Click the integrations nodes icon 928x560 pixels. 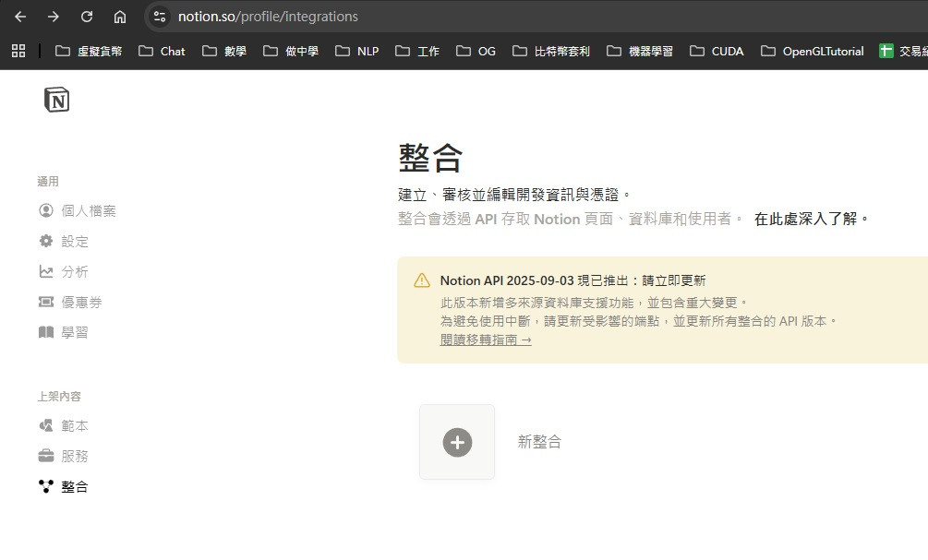(x=45, y=486)
